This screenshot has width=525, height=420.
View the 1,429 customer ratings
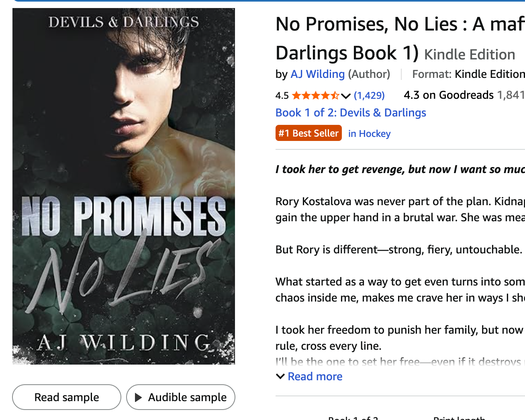point(369,96)
